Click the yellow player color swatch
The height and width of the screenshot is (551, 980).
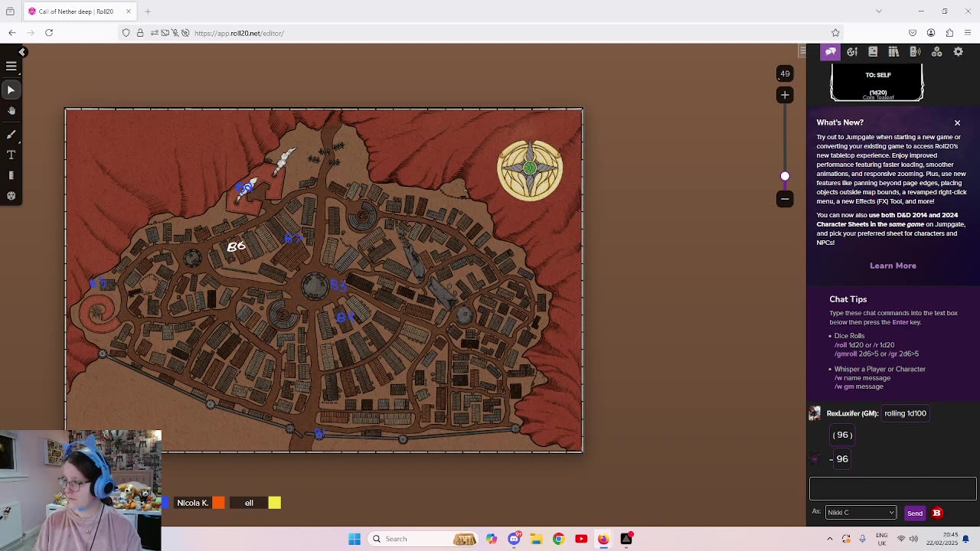click(x=274, y=503)
